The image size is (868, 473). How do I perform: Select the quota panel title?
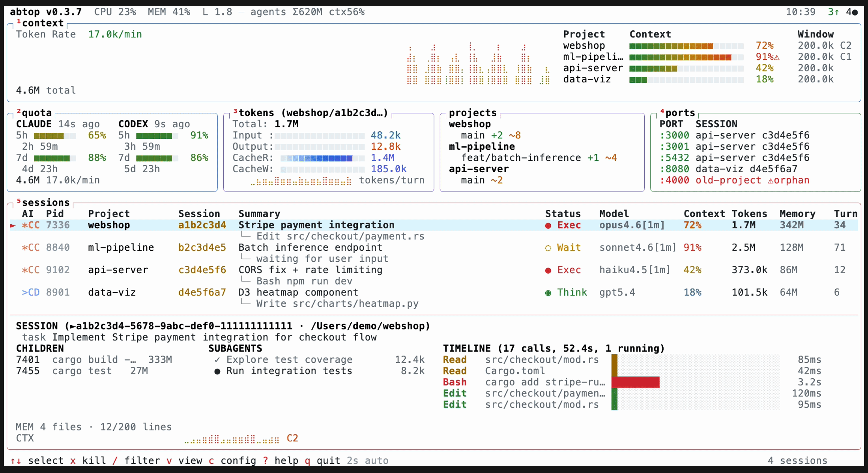click(37, 113)
